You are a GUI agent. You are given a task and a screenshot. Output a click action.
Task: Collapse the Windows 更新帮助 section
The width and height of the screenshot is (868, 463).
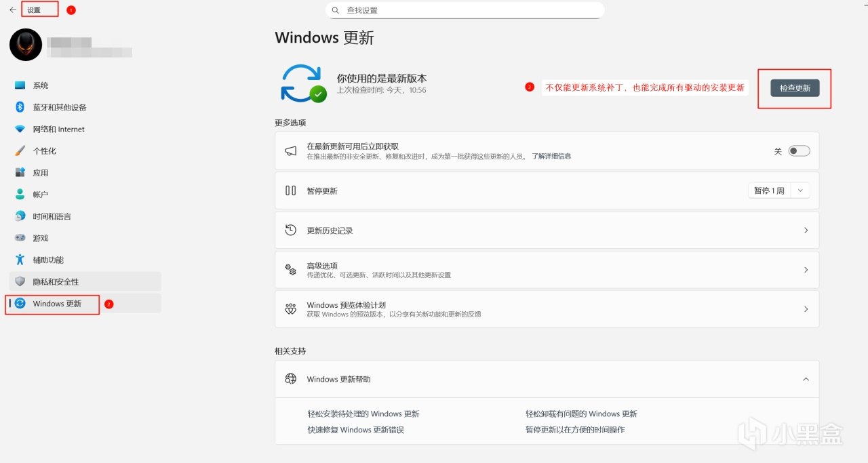[x=806, y=379]
